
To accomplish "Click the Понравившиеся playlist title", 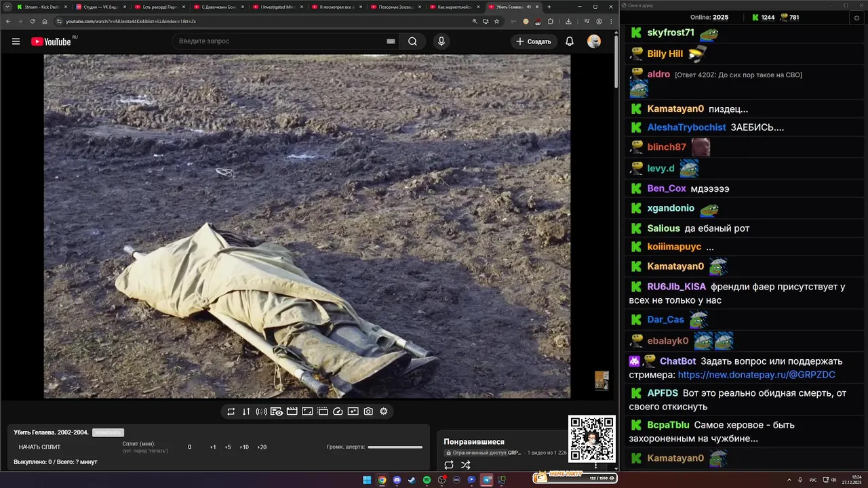I will pos(474,442).
